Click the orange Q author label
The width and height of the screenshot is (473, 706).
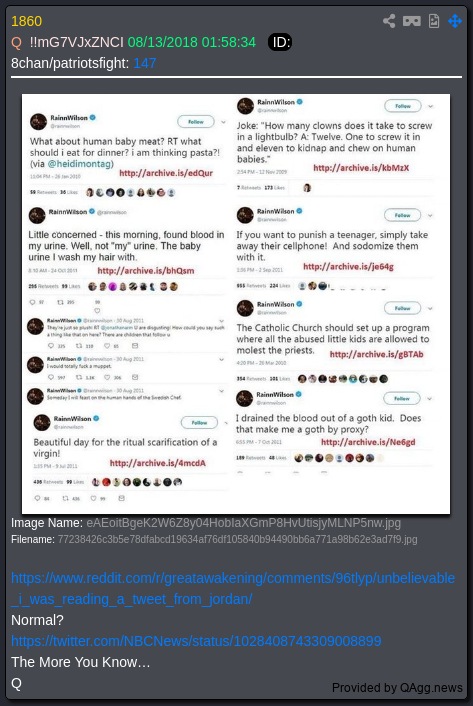coord(16,42)
